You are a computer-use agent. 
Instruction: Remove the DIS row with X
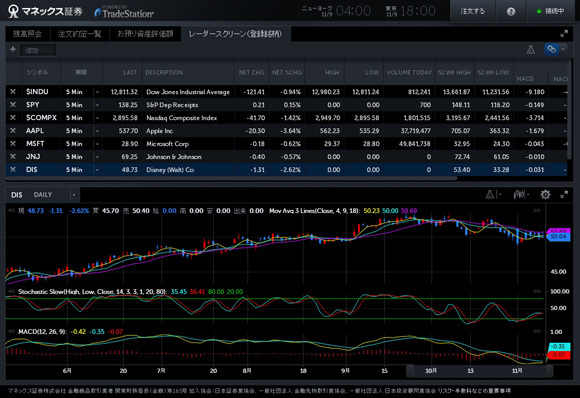click(13, 169)
